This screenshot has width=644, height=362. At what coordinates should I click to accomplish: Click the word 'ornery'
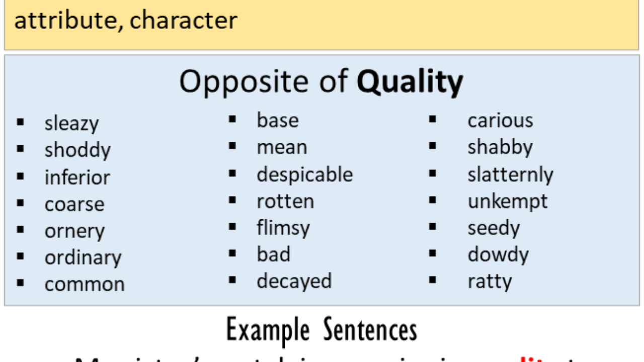click(x=74, y=232)
